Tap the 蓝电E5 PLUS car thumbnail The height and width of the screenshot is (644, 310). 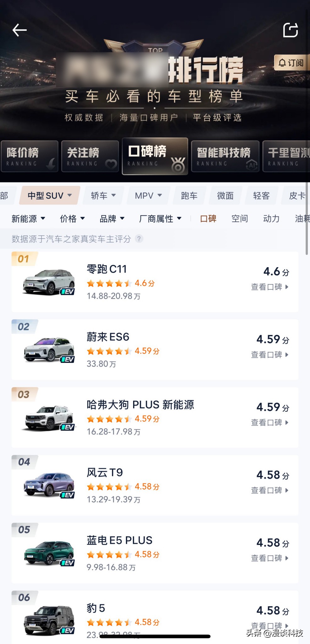click(x=49, y=554)
